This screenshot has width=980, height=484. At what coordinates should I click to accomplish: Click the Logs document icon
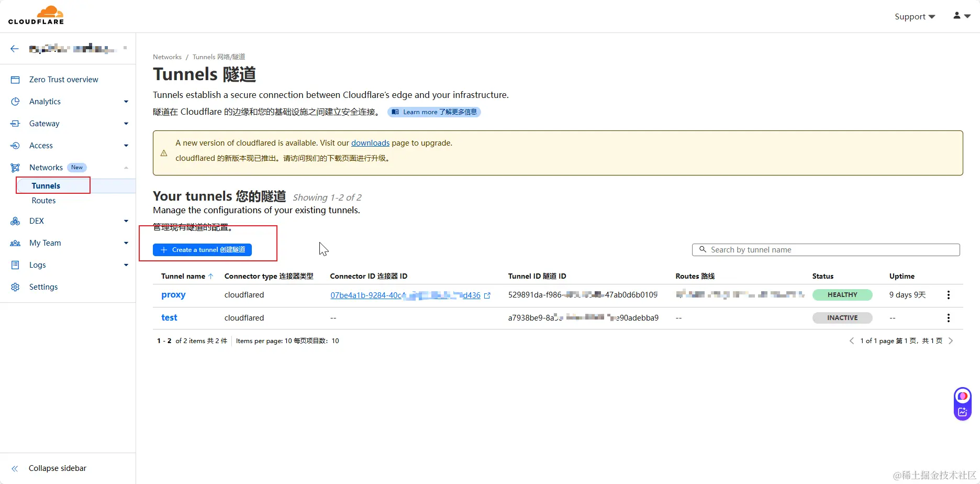pos(15,265)
